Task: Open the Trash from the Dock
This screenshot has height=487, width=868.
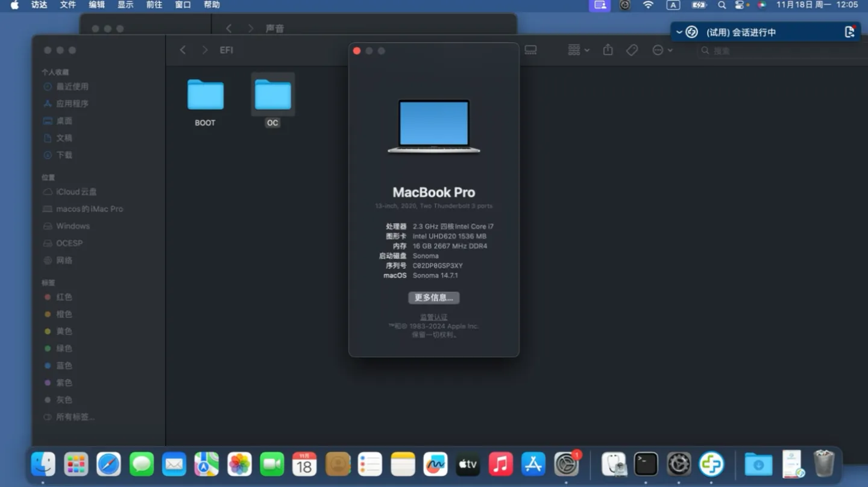Action: [x=823, y=463]
